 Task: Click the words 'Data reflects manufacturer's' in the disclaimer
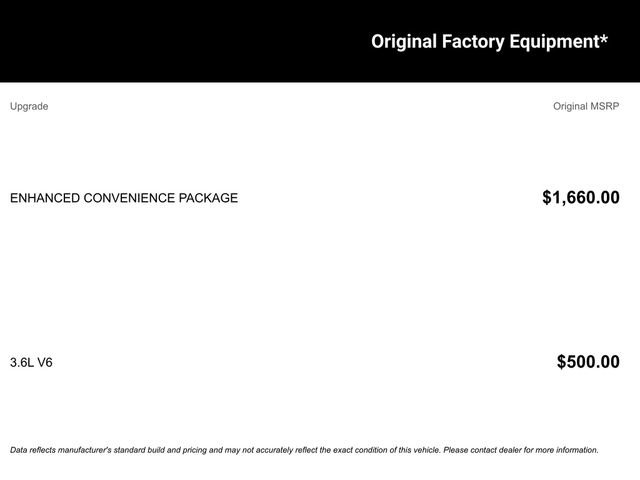[x=61, y=450]
